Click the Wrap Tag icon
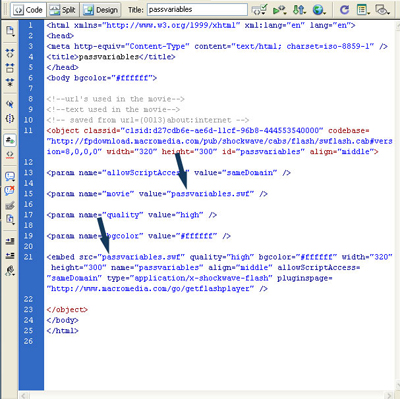Image resolution: width=400 pixels, height=399 pixels. (10, 205)
